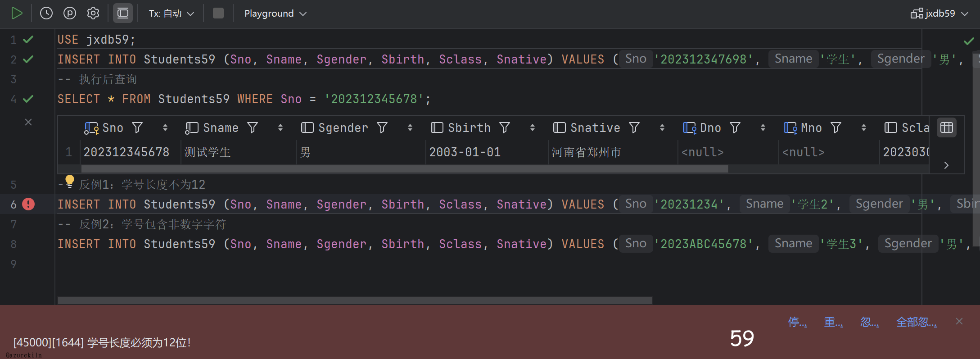The height and width of the screenshot is (359, 980).
Task: Open the Tx: 自动 transaction mode dropdown
Action: (171, 14)
